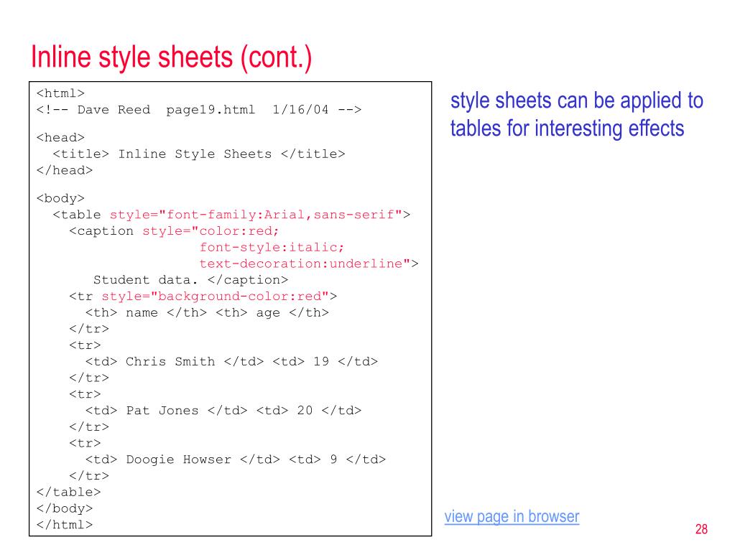The image size is (735, 560).
Task: Select the Pat Jones 20 table row line
Action: [x=223, y=411]
